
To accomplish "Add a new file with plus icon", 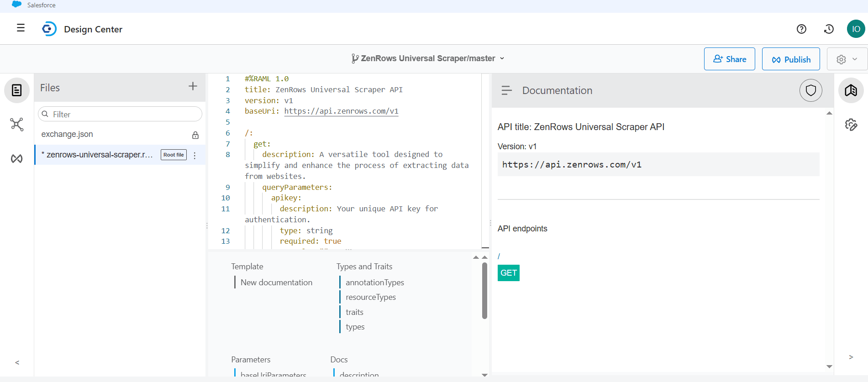I will (x=193, y=86).
